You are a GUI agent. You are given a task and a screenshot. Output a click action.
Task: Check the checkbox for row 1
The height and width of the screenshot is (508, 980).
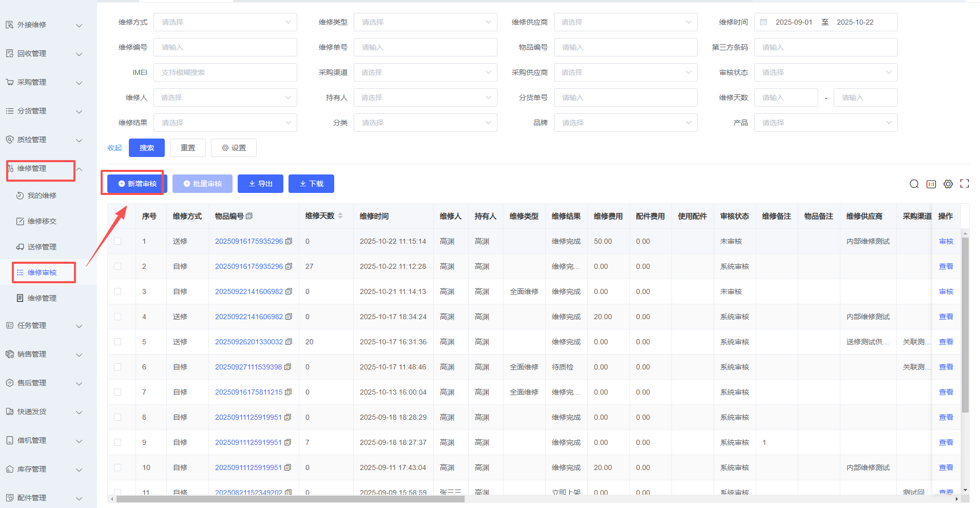[118, 241]
